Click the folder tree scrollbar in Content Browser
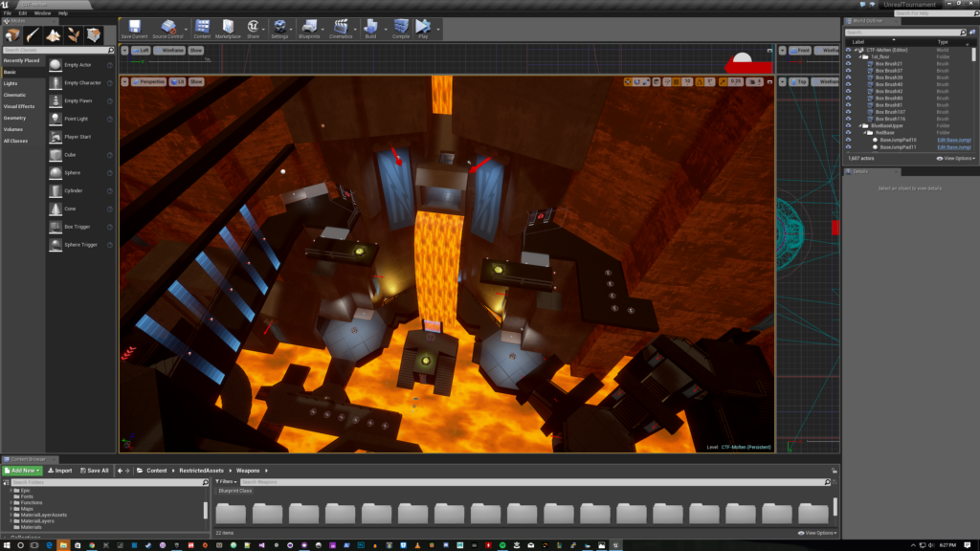980x551 pixels. [206, 510]
